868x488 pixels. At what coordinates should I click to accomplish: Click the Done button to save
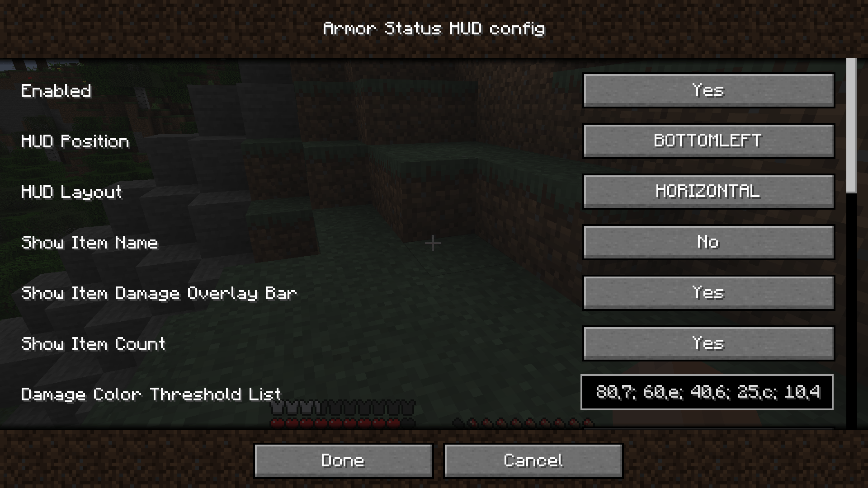(344, 460)
